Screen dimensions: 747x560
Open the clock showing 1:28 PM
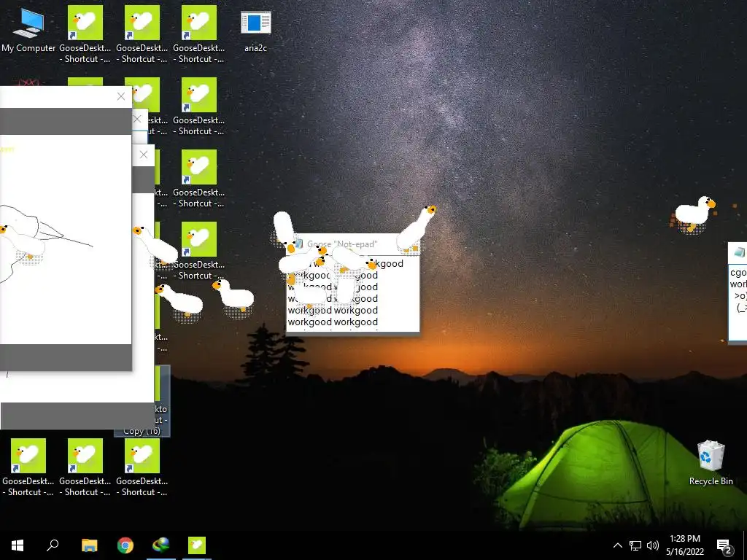point(684,545)
